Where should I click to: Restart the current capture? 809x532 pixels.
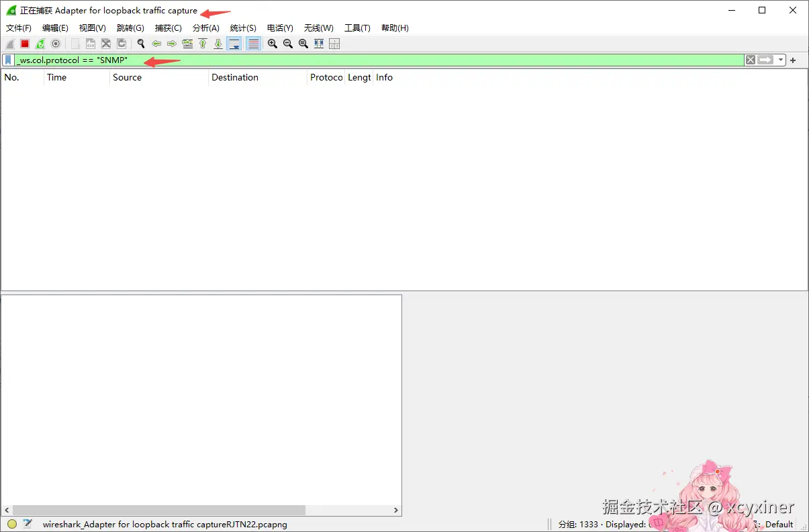tap(40, 44)
